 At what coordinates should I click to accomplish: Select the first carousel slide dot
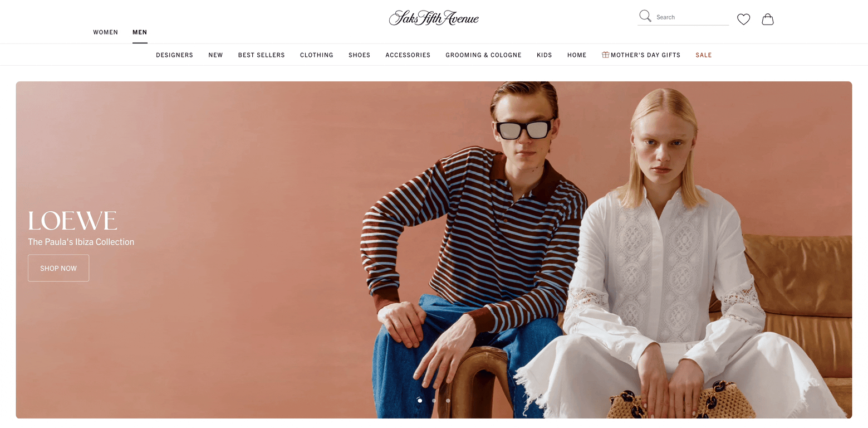point(420,400)
